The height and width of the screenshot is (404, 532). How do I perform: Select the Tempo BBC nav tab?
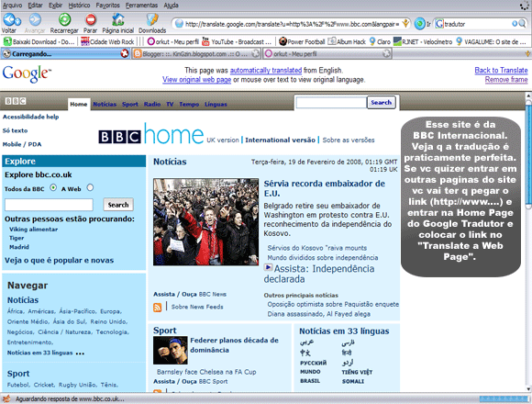(x=189, y=105)
